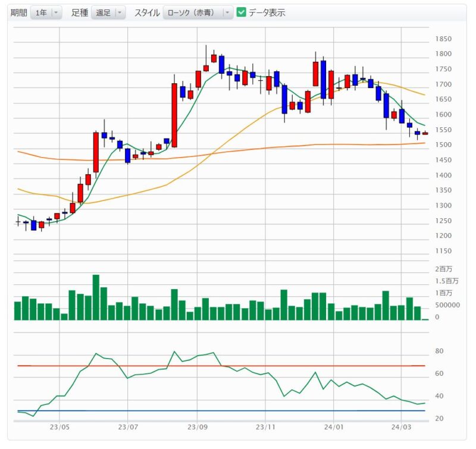Click the 期間 label text
The height and width of the screenshot is (449, 476).
point(19,12)
